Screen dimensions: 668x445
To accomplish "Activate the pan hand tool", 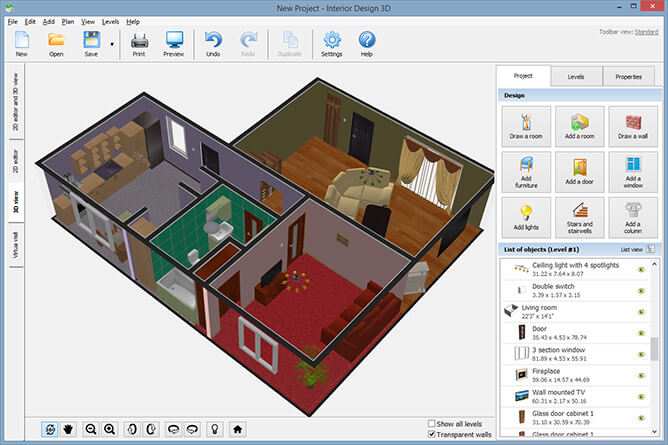I will pos(70,429).
